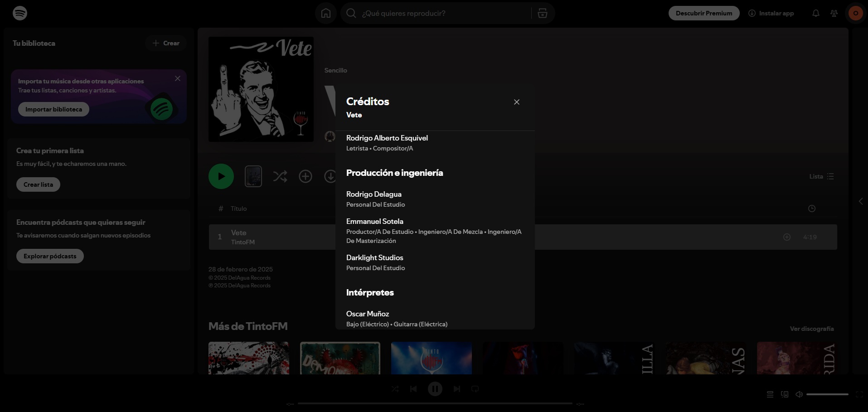Open Ver discografía link
The width and height of the screenshot is (868, 412).
click(812, 329)
